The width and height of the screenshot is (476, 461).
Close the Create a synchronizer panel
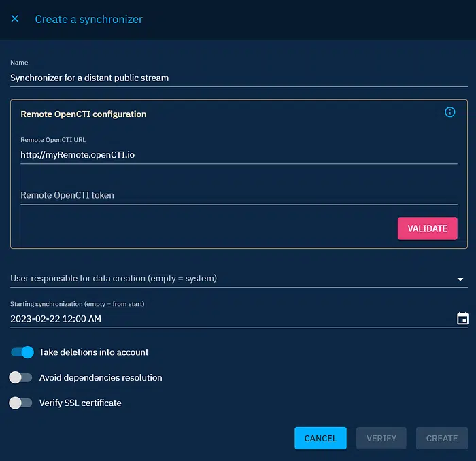point(15,19)
